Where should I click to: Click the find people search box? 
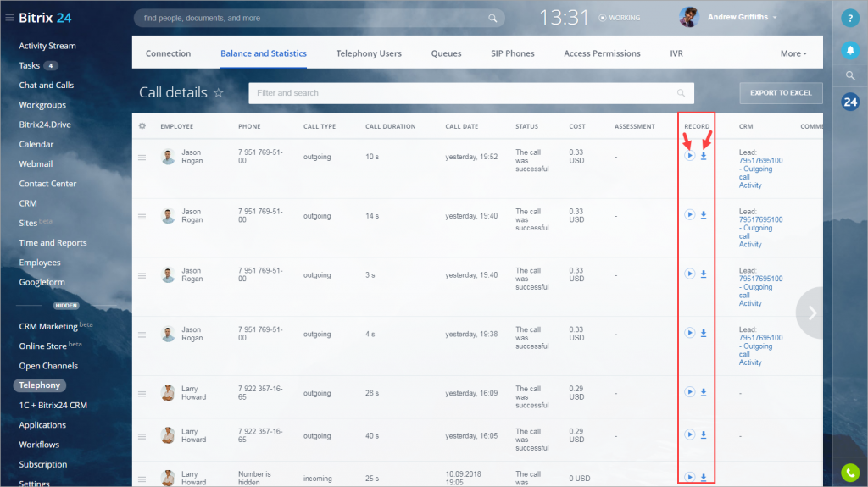tap(319, 19)
